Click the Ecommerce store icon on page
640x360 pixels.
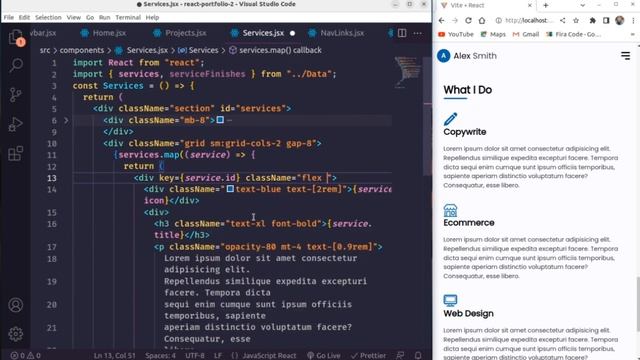(x=450, y=210)
